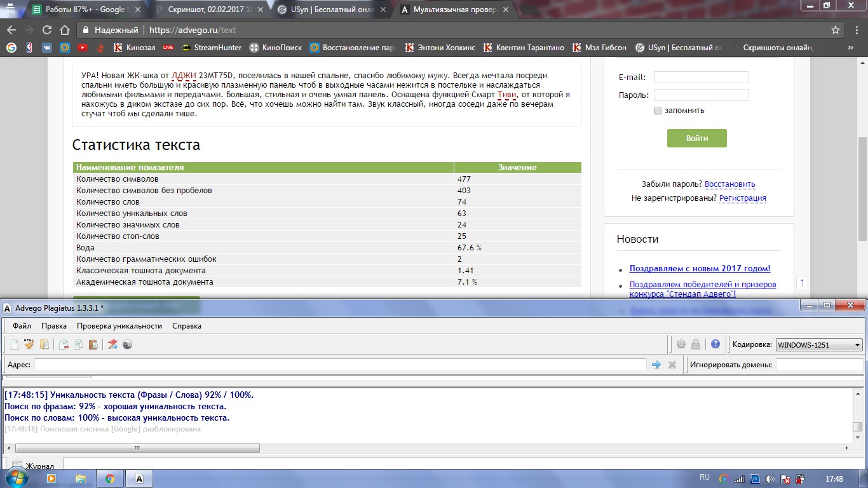Click the E-mail input field
Screen dimensions: 868x488
(x=702, y=78)
